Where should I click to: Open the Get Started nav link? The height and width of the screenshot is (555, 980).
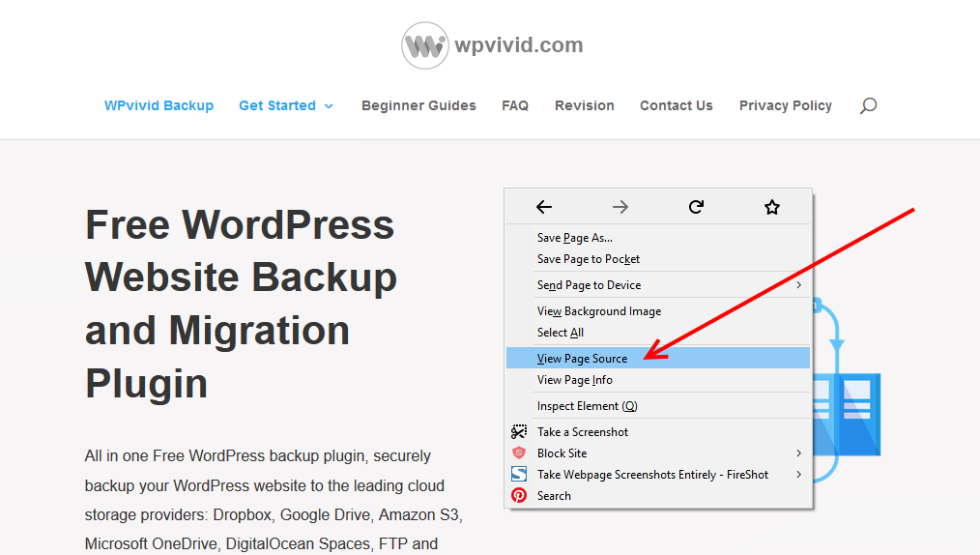[277, 105]
